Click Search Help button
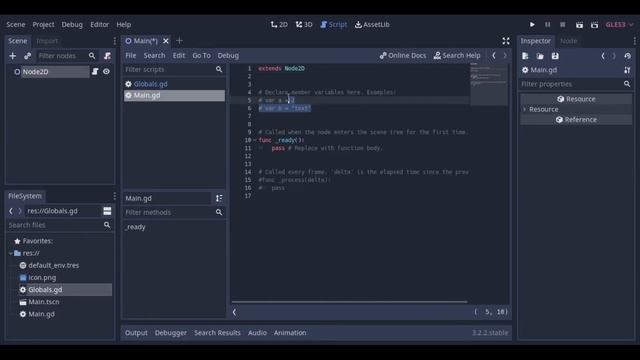 tap(457, 56)
